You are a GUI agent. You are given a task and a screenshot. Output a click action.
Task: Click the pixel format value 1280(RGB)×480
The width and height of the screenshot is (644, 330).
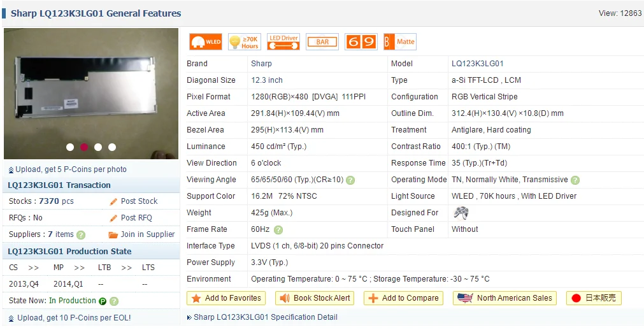(x=280, y=97)
